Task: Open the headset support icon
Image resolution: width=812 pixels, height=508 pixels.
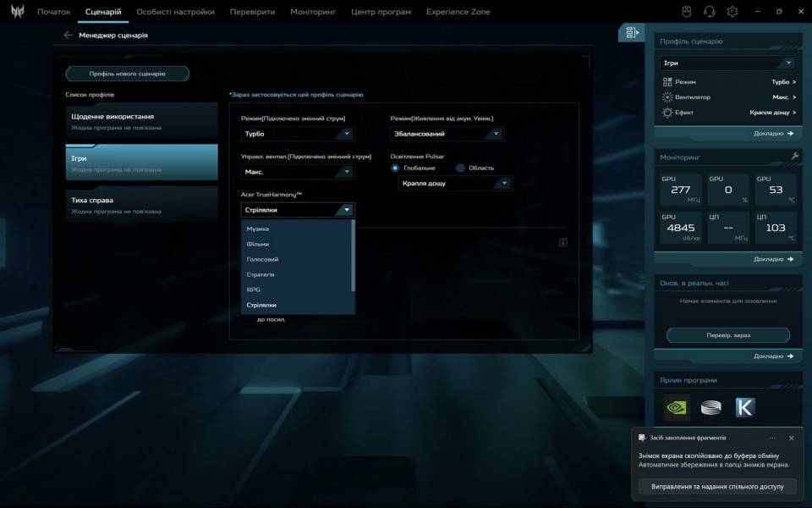Action: 710,12
